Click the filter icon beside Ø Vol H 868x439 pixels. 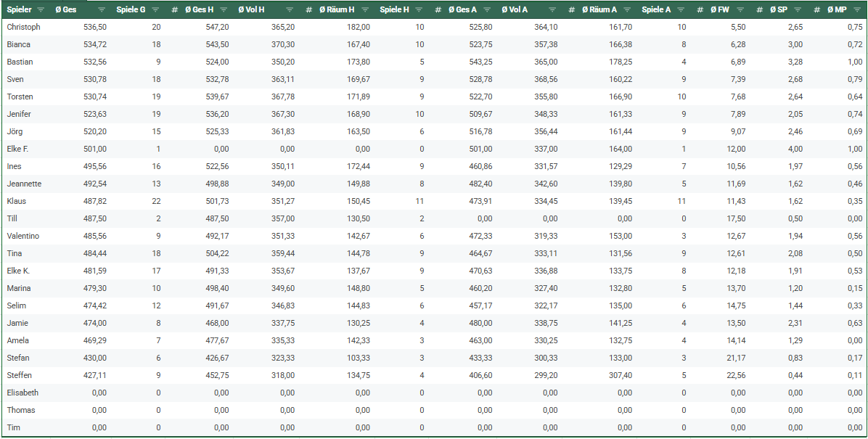coord(290,10)
